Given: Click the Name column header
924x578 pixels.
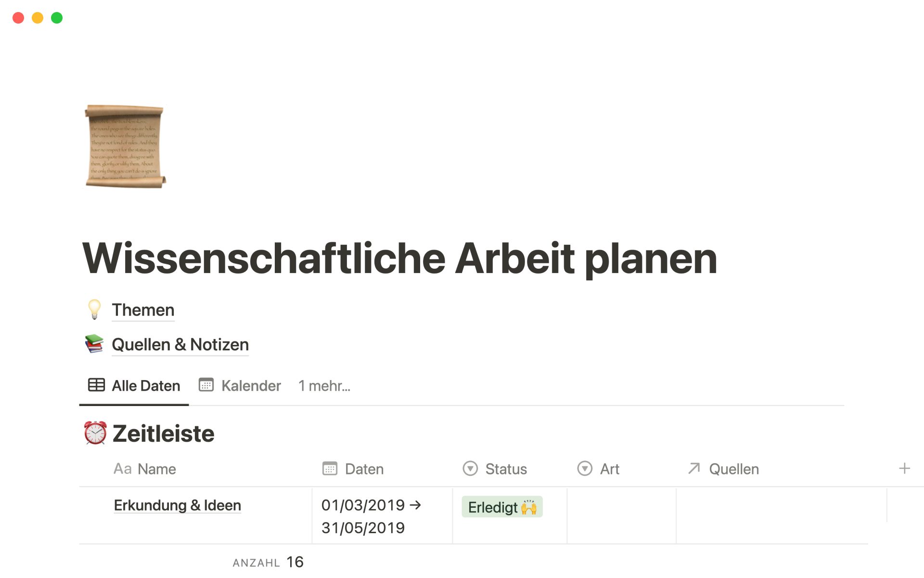Looking at the screenshot, I should [x=145, y=469].
